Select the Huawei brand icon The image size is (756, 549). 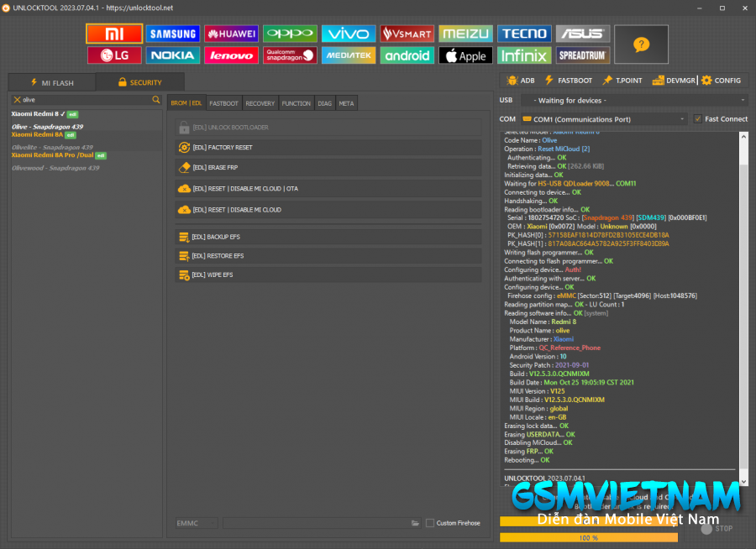pos(232,34)
